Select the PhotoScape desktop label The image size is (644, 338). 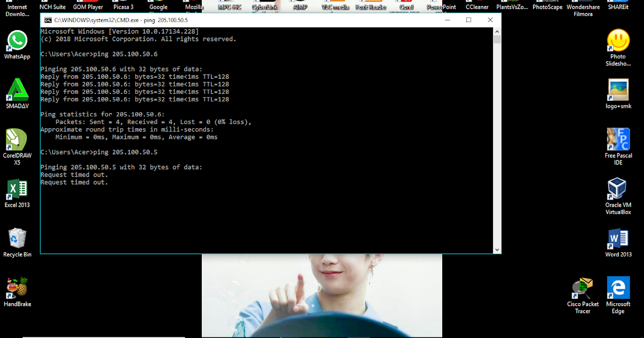(547, 7)
